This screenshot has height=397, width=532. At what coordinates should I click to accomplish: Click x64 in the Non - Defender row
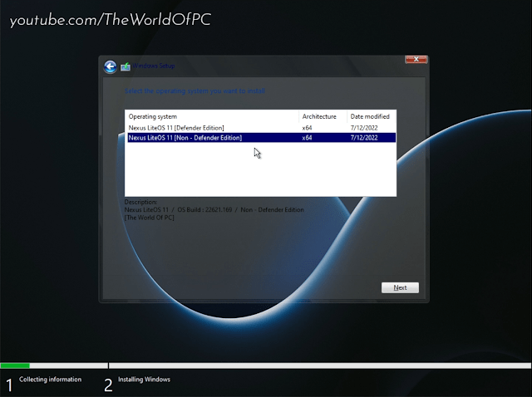click(307, 138)
